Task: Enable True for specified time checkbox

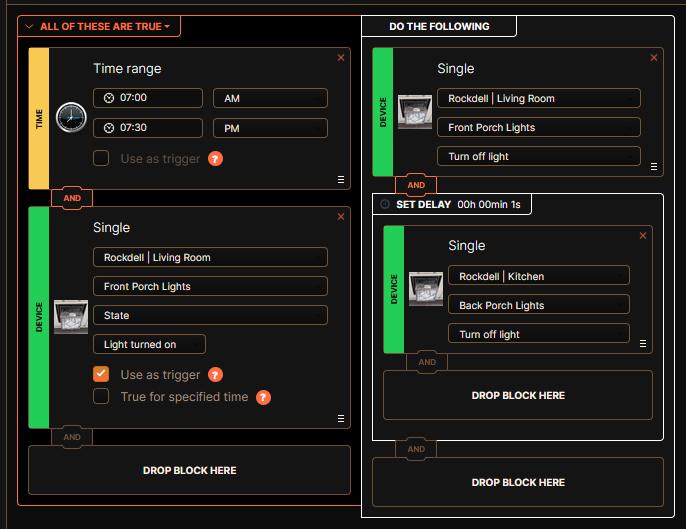Action: (x=101, y=396)
